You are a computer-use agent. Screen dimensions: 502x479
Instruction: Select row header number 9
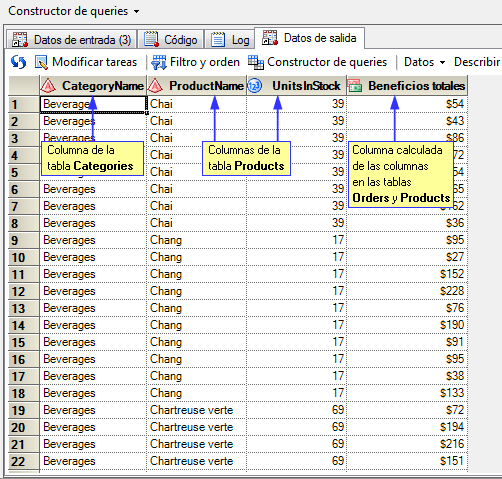(24, 240)
